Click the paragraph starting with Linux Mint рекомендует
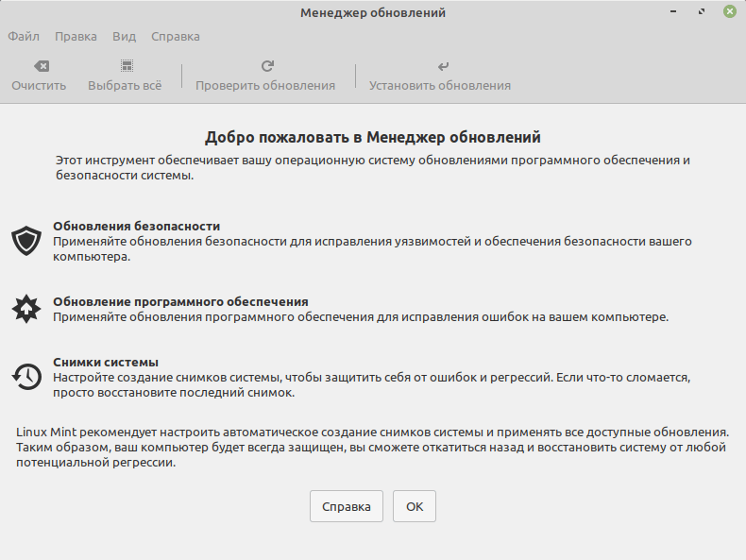The height and width of the screenshot is (560, 746). tap(372, 448)
